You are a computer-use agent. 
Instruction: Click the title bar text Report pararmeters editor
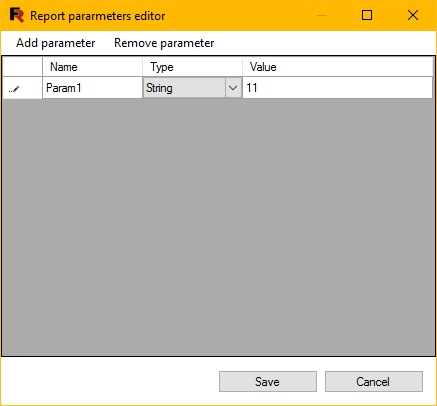click(98, 16)
